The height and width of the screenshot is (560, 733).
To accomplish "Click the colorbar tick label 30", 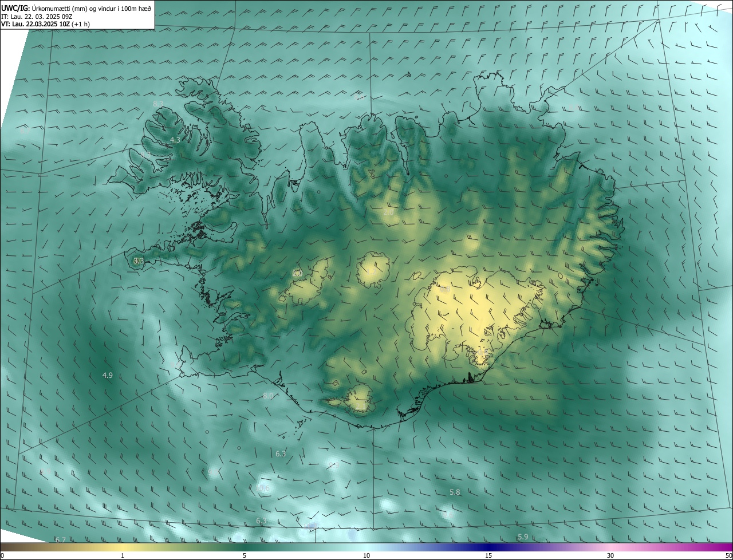I will [610, 555].
